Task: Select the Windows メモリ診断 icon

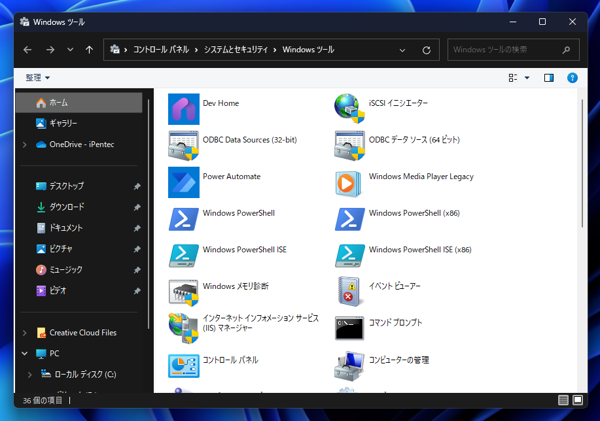Action: click(184, 292)
